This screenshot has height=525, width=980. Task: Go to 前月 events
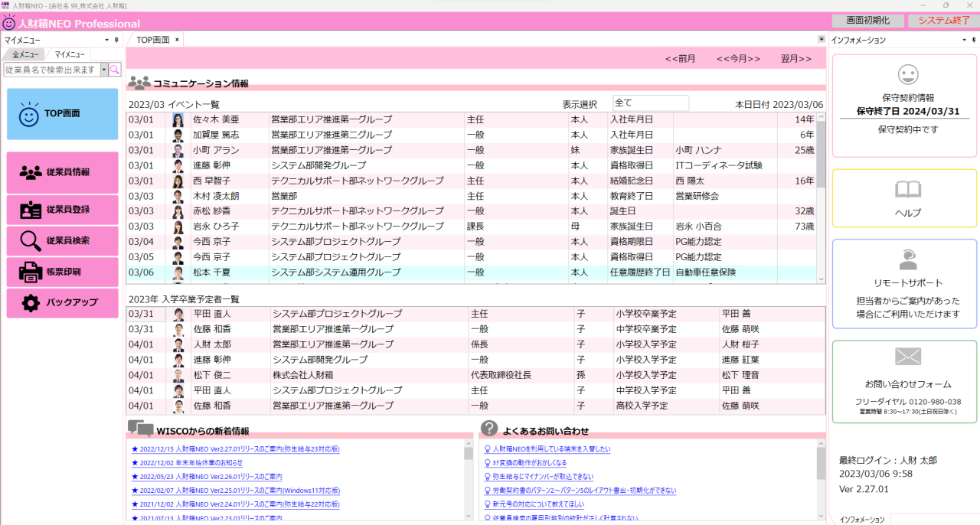point(680,59)
